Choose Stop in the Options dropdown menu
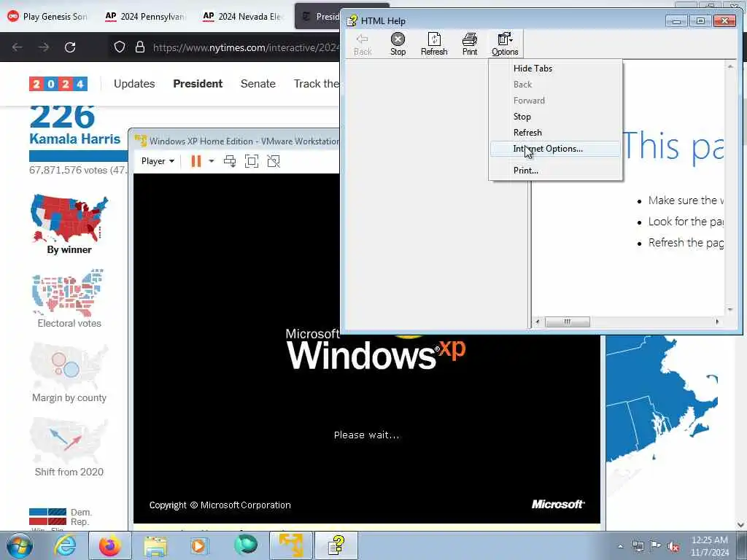The width and height of the screenshot is (747, 560). (x=522, y=116)
